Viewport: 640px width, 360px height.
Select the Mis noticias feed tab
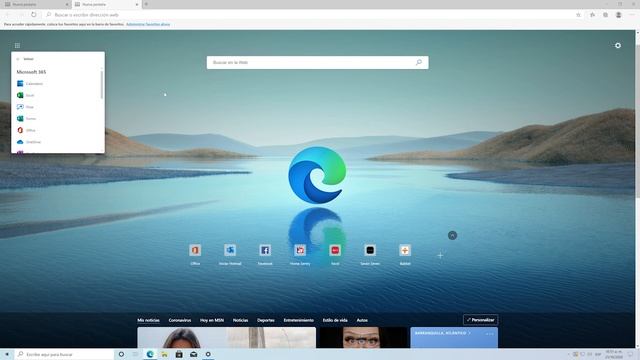pyautogui.click(x=149, y=320)
